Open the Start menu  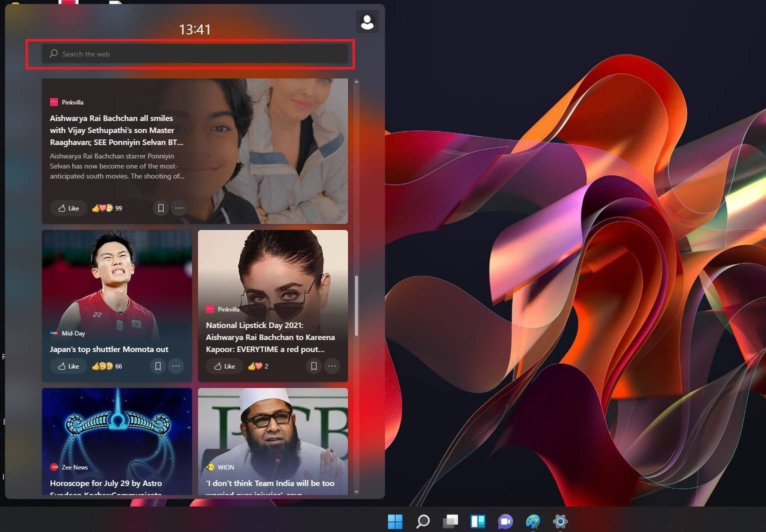click(x=394, y=521)
